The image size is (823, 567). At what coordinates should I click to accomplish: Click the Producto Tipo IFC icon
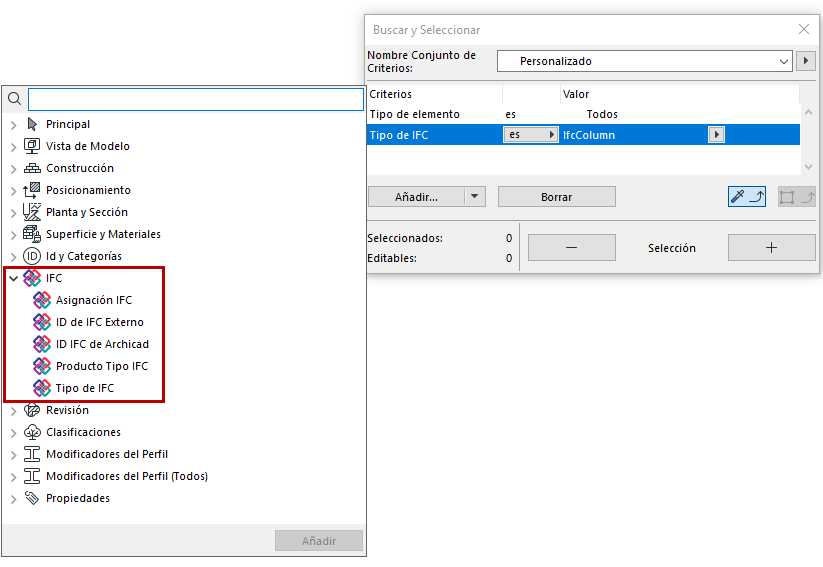pos(42,366)
